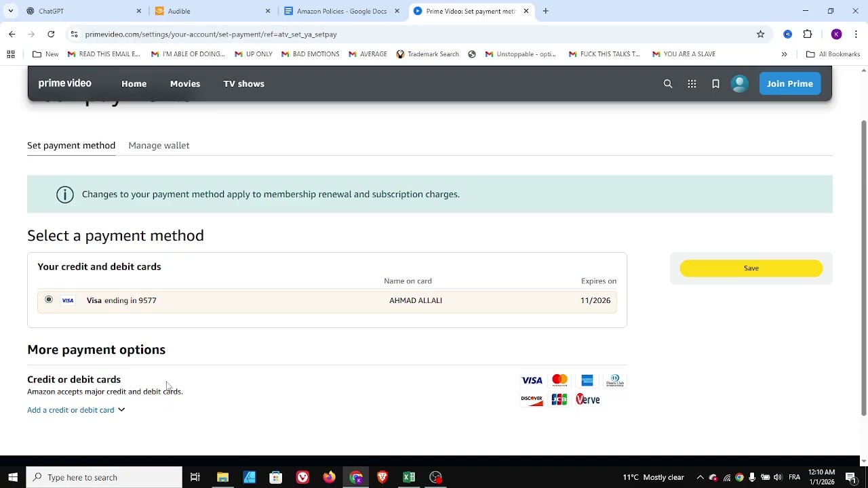Screen dimensions: 868x488
Task: Click the blue IQ extension icon
Action: (x=787, y=34)
